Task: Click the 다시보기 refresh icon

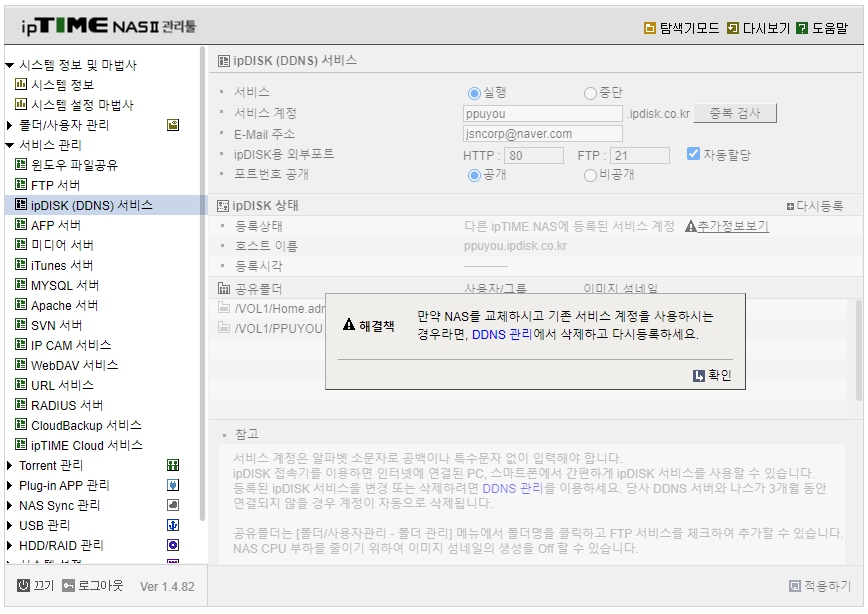Action: point(732,28)
